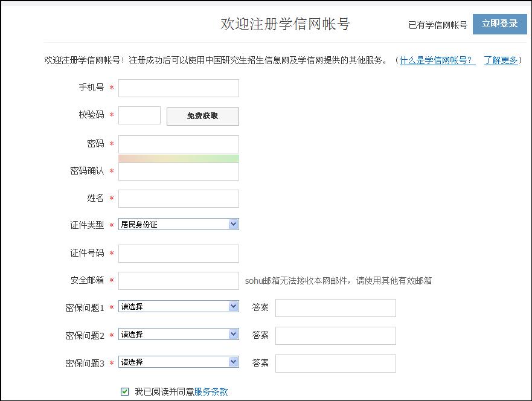Expand the 证件类型 dropdown

(179, 224)
